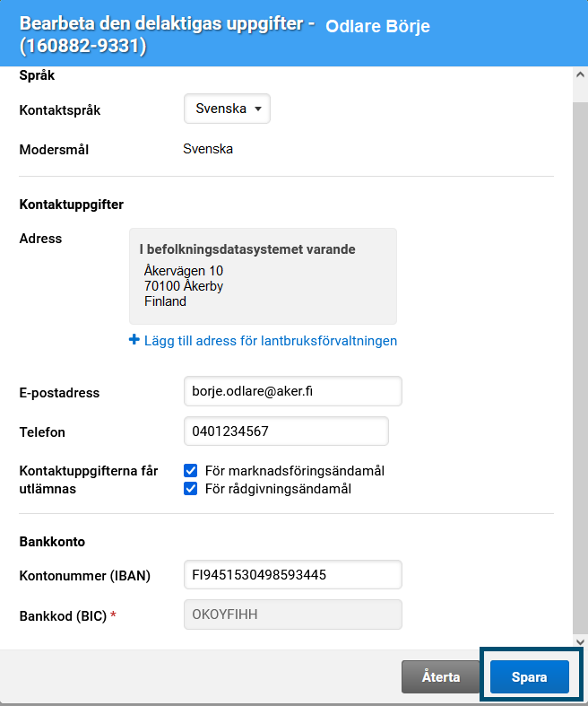Click the Modersmål value Svenska
This screenshot has width=588, height=706.
[x=208, y=149]
